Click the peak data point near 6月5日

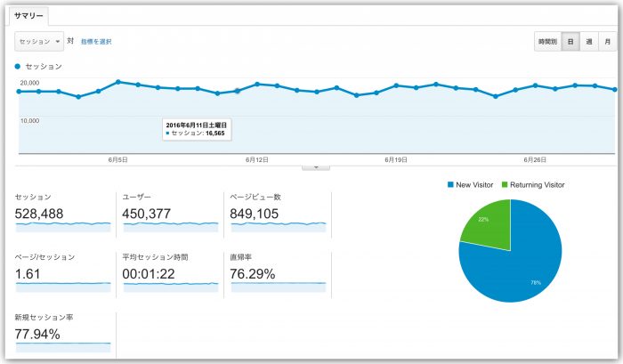[117, 82]
